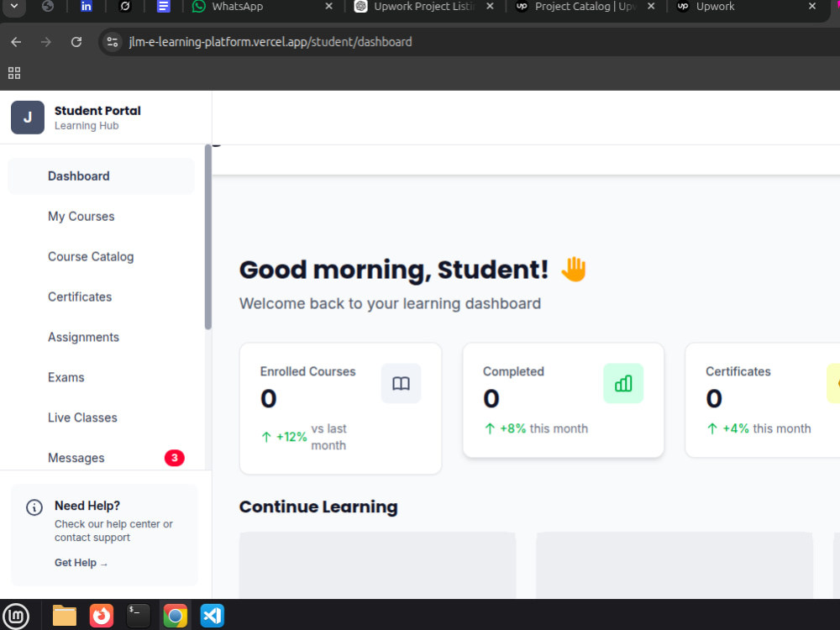Reload the dashboard page

[x=76, y=42]
